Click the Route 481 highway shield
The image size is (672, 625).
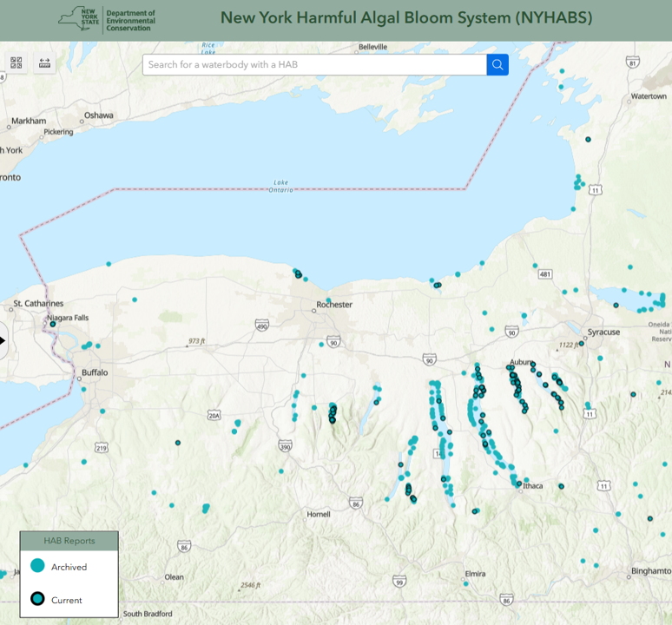[x=544, y=274]
